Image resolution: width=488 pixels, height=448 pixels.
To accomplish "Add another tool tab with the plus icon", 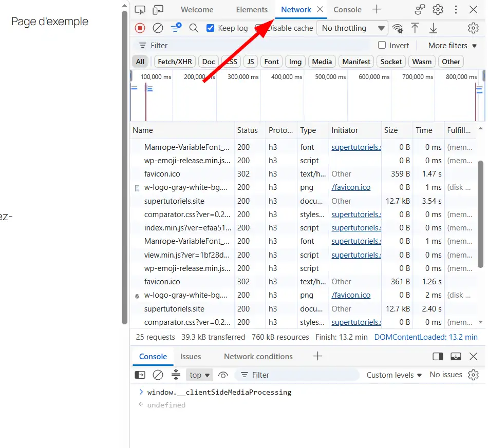I will coord(377,9).
